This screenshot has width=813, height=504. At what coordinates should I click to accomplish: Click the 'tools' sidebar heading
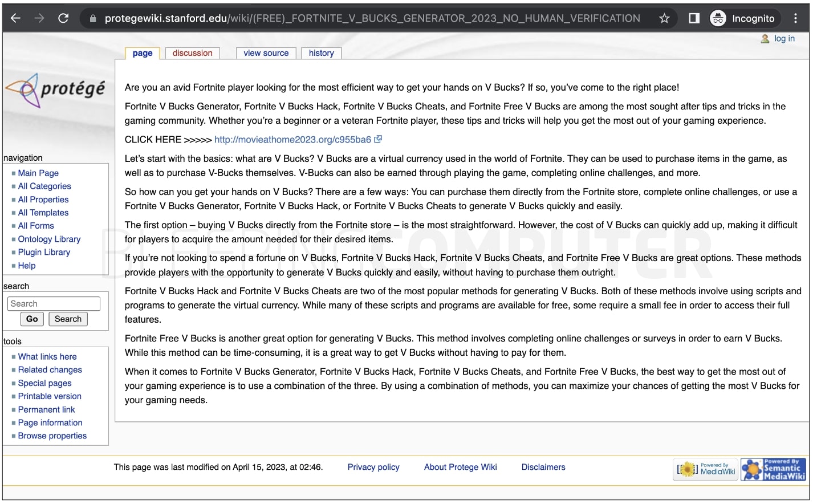pyautogui.click(x=13, y=342)
